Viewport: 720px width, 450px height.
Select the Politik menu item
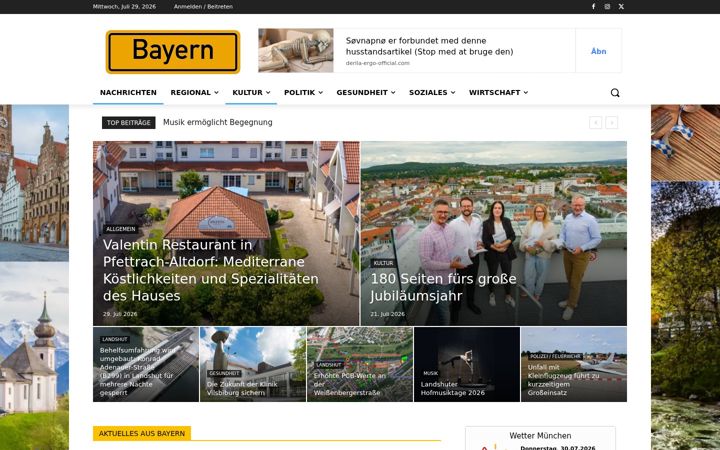click(299, 92)
